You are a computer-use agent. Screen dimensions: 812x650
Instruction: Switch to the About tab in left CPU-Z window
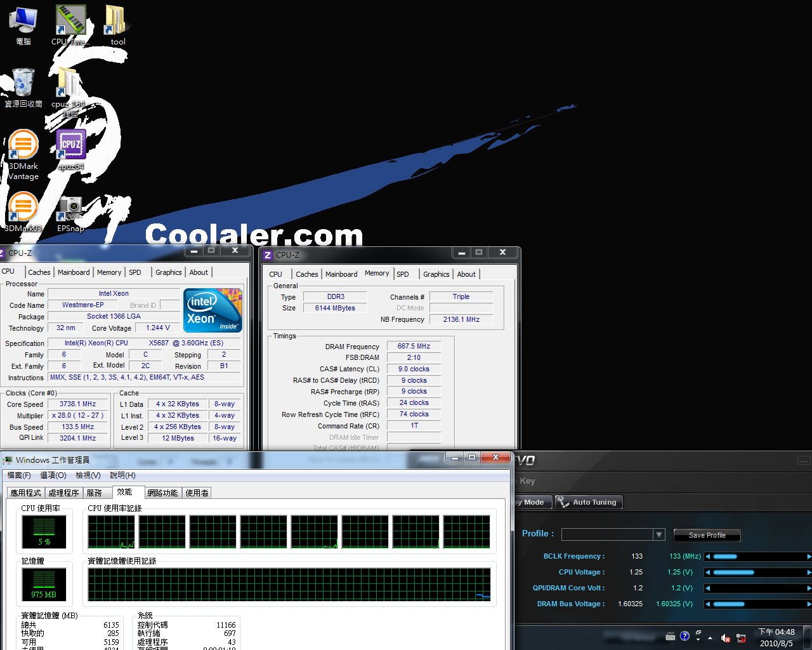point(199,272)
